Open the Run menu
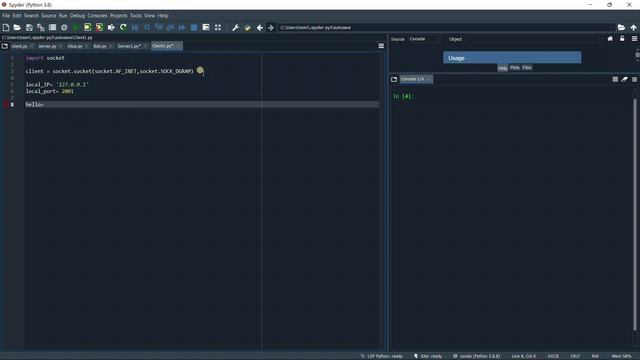The height and width of the screenshot is (360, 640). tap(63, 16)
